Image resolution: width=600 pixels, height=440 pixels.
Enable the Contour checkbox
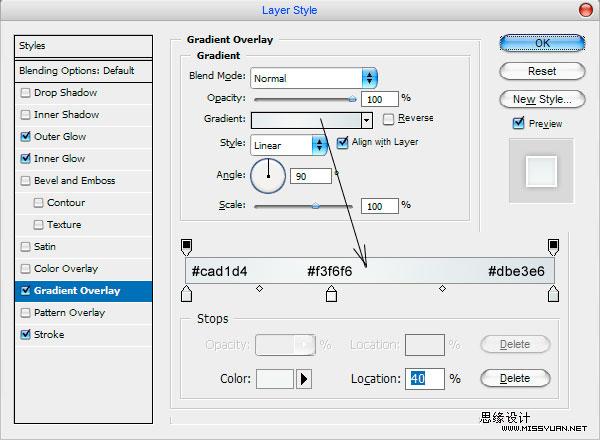(x=38, y=203)
